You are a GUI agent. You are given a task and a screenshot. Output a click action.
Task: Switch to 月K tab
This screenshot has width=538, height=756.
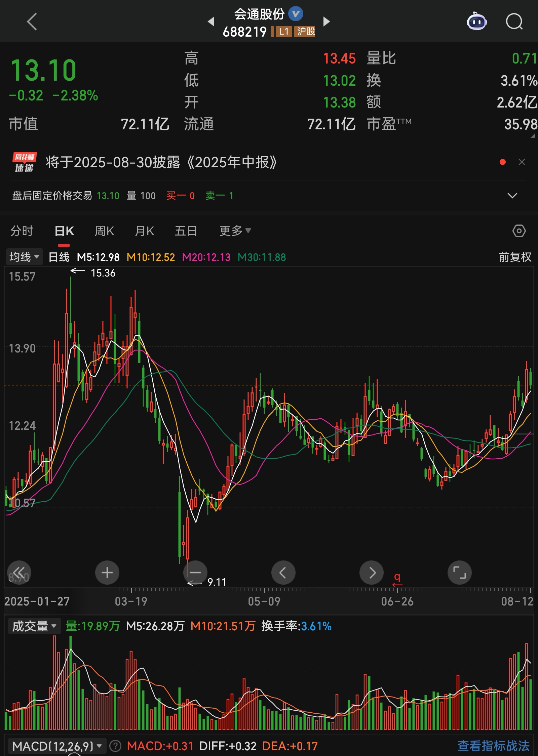tap(144, 231)
